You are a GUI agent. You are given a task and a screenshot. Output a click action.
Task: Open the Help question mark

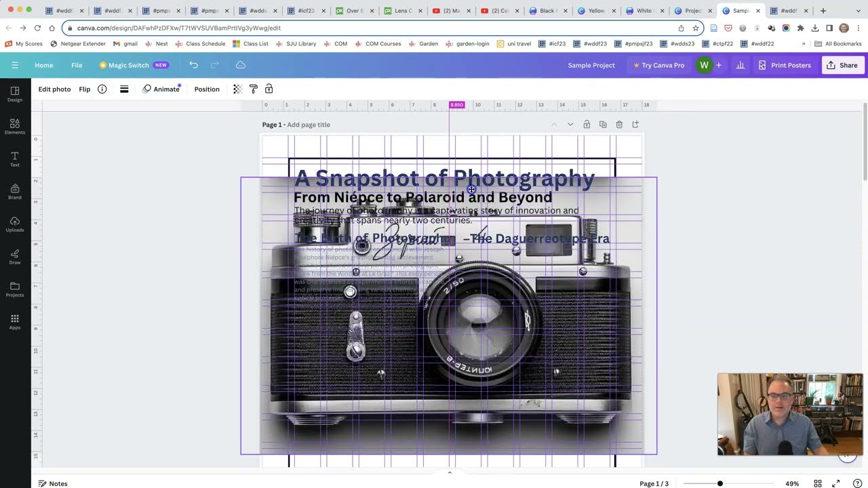coord(857,483)
